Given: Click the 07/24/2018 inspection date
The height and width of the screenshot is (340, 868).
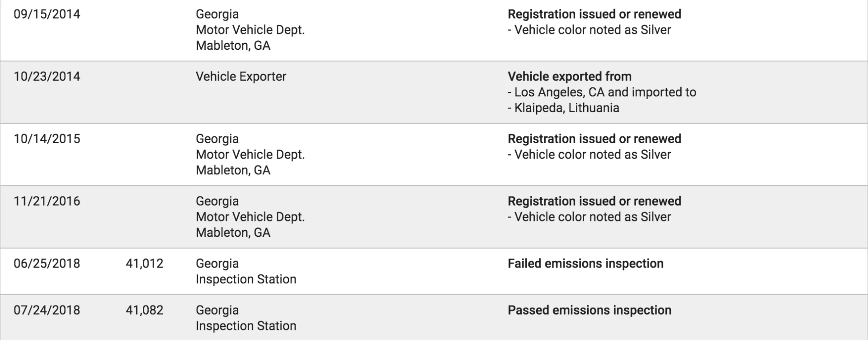Looking at the screenshot, I should coord(47,310).
